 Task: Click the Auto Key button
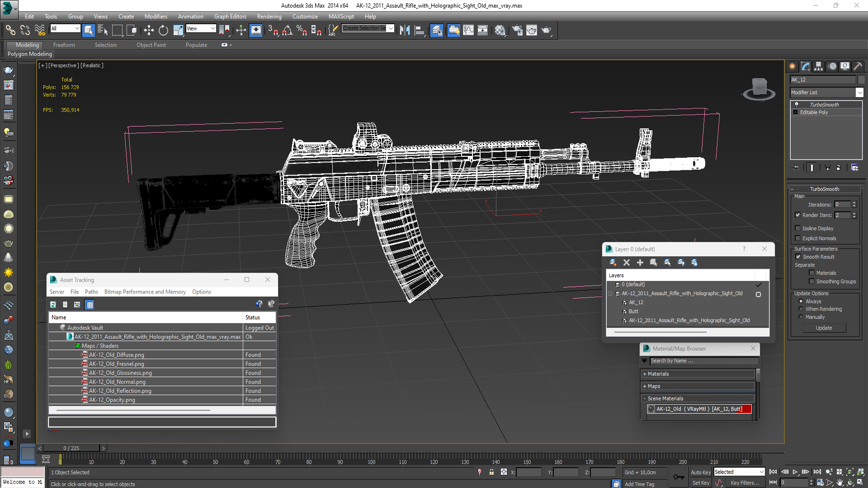pyautogui.click(x=700, y=472)
